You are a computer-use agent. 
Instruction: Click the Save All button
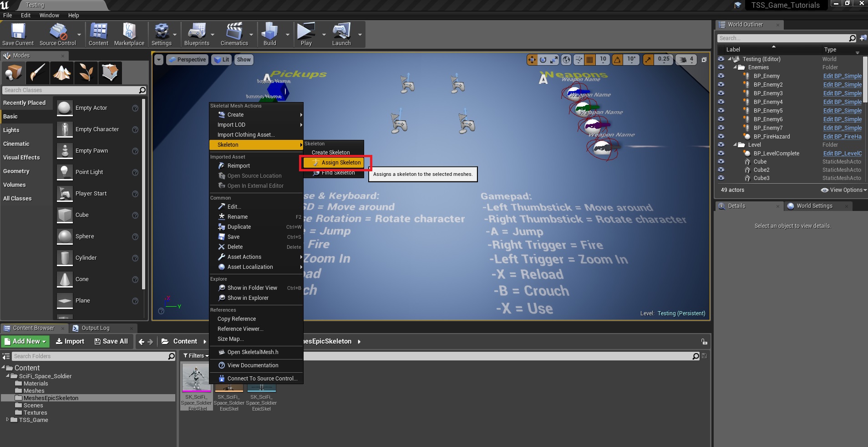click(x=111, y=341)
